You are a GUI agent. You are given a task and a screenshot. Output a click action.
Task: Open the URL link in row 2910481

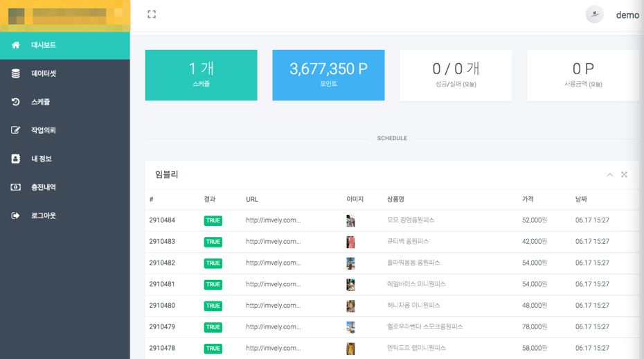point(273,285)
